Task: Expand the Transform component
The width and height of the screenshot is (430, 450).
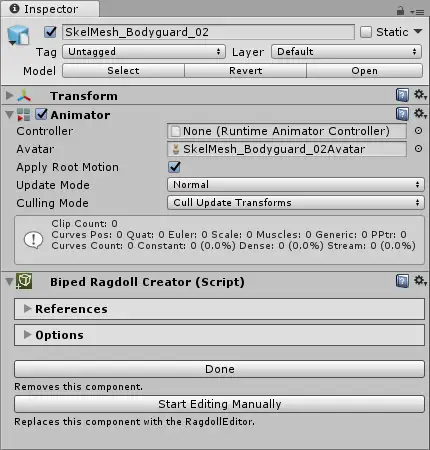Action: coord(10,96)
